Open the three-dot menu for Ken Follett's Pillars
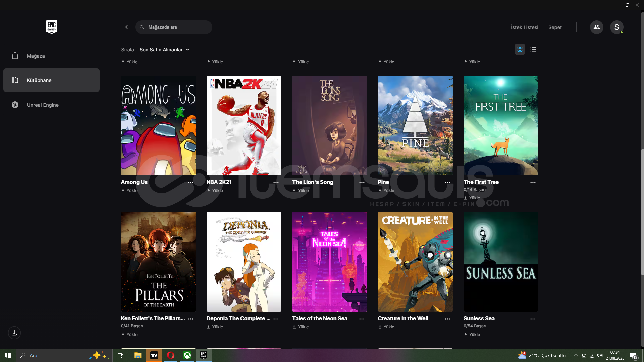644x362 pixels. [191, 319]
